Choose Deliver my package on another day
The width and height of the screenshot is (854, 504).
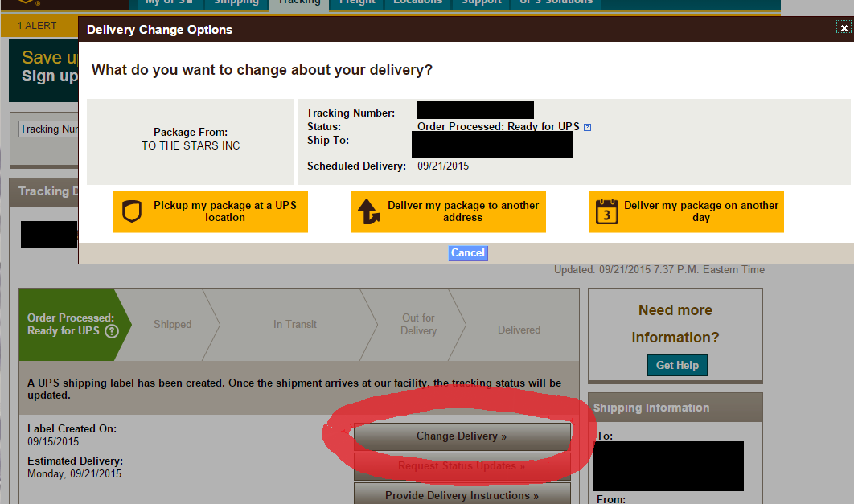click(x=686, y=211)
